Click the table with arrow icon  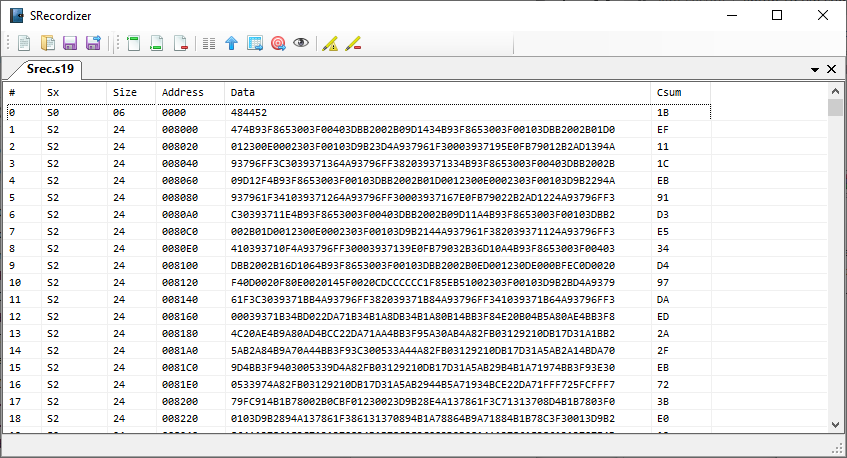(x=255, y=43)
